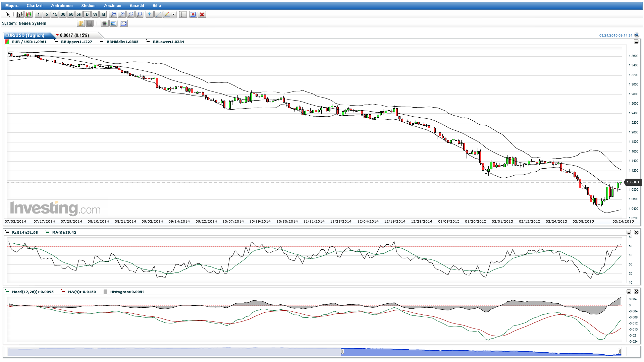This screenshot has width=644, height=362.
Task: Zoom out using the magnifier minus icon
Action: pyautogui.click(x=122, y=14)
